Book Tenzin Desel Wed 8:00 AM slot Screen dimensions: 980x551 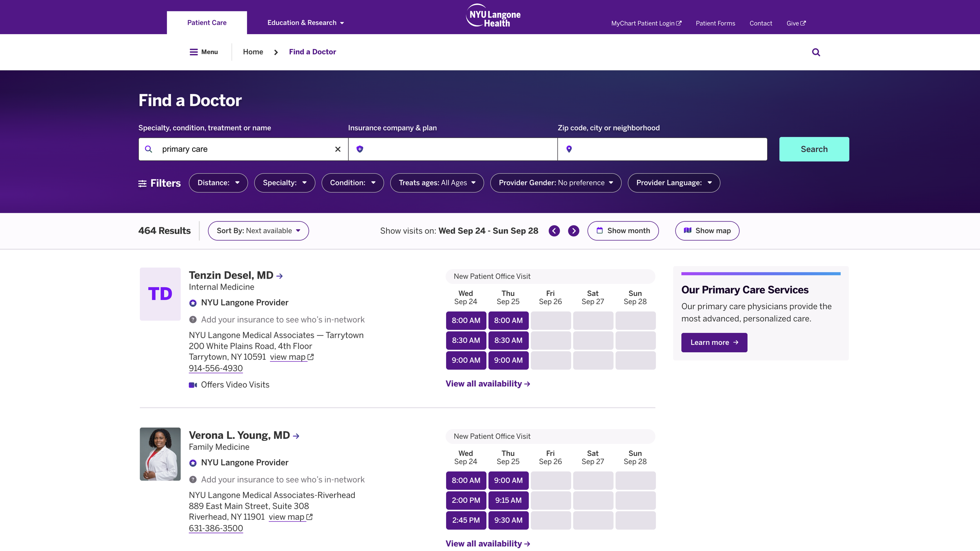click(466, 321)
